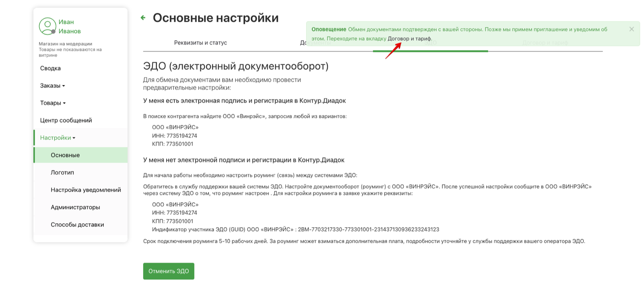644x288 pixels.
Task: Click the green back arrow icon
Action: click(143, 18)
